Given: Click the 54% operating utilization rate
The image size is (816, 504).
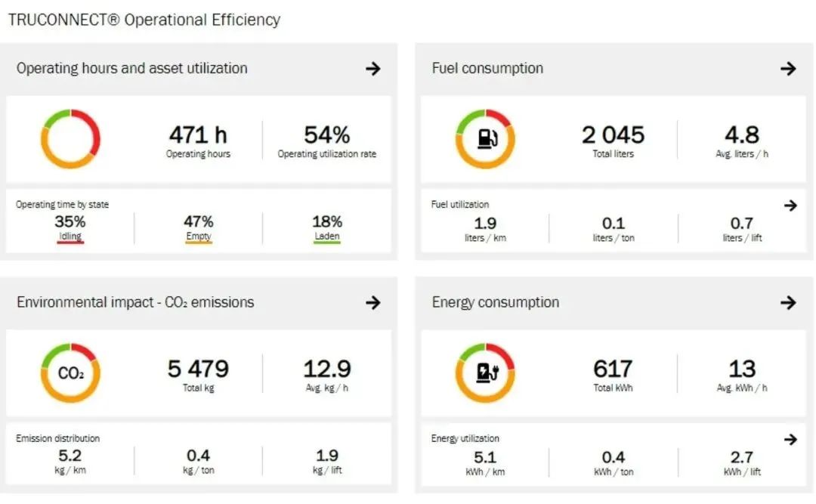Looking at the screenshot, I should [326, 135].
